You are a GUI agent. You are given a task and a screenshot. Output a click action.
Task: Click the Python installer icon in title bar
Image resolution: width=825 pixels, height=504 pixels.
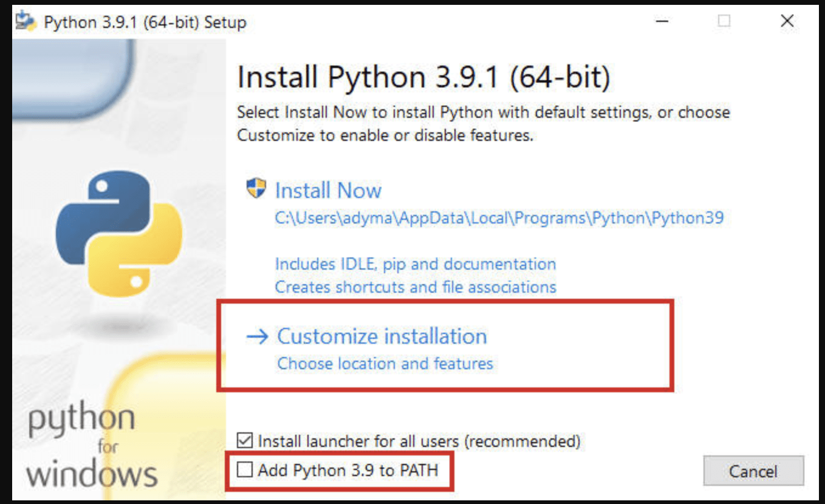(x=25, y=22)
